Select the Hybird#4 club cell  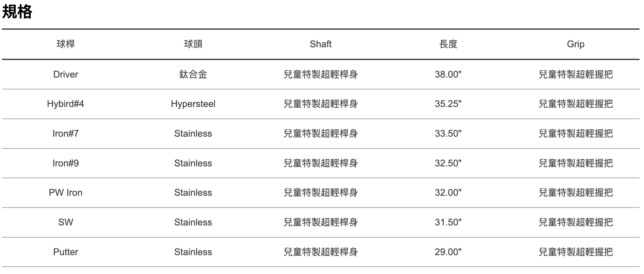pos(66,104)
